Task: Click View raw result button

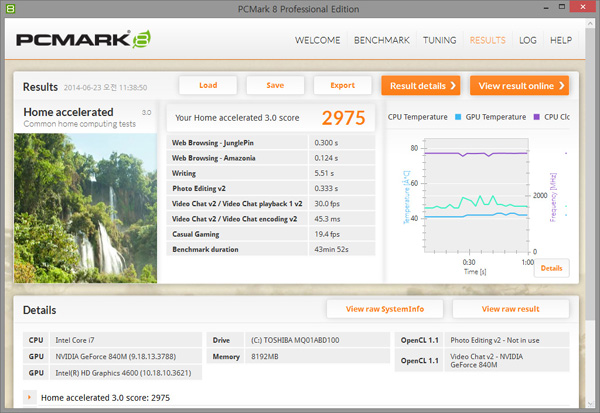Action: click(x=510, y=310)
